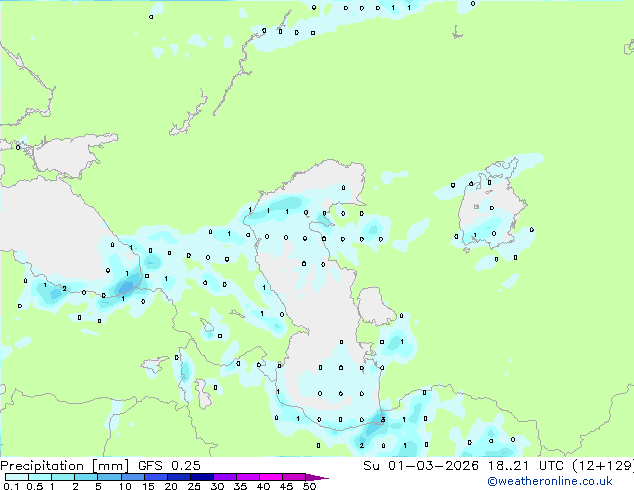The width and height of the screenshot is (634, 490).
Task: Click the '3' precipitation value on map
Action: [383, 420]
